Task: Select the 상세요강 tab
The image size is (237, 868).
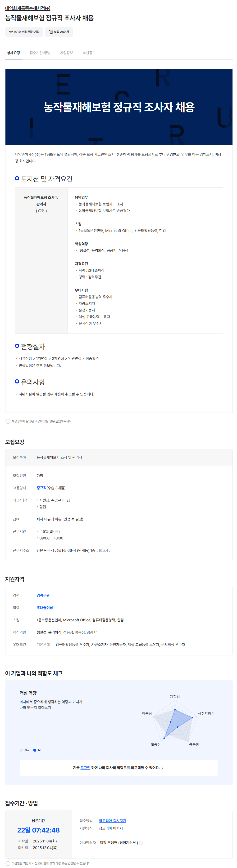Action: click(14, 53)
